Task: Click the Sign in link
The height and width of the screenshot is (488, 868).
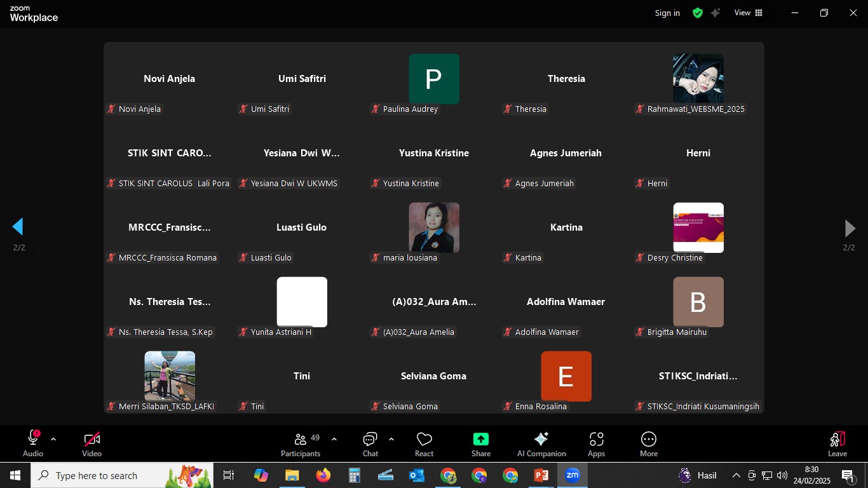Action: point(667,13)
